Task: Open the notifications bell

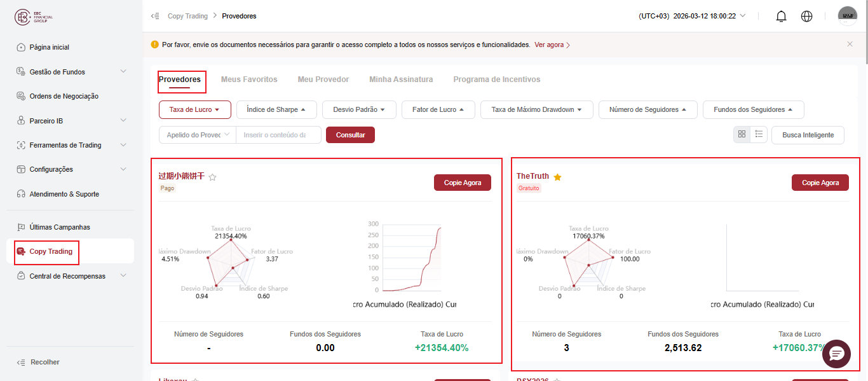Action: (x=782, y=17)
